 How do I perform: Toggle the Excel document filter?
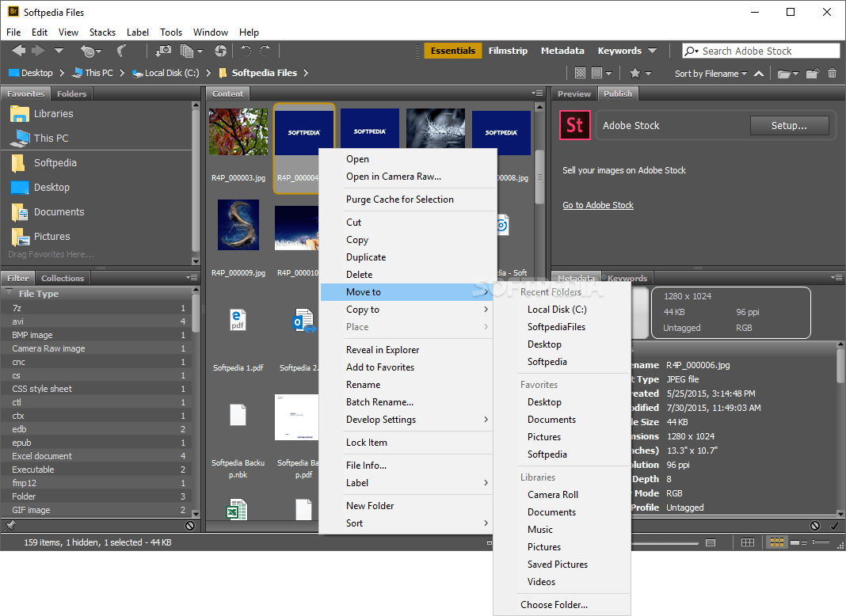(x=97, y=456)
